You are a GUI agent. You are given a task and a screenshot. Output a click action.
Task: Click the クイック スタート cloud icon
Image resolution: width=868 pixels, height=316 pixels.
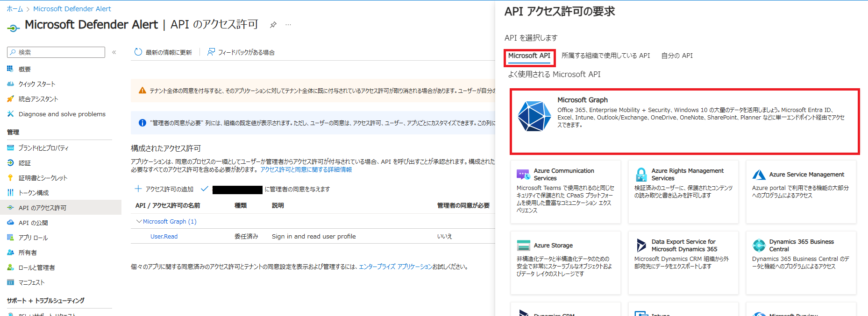pyautogui.click(x=10, y=84)
